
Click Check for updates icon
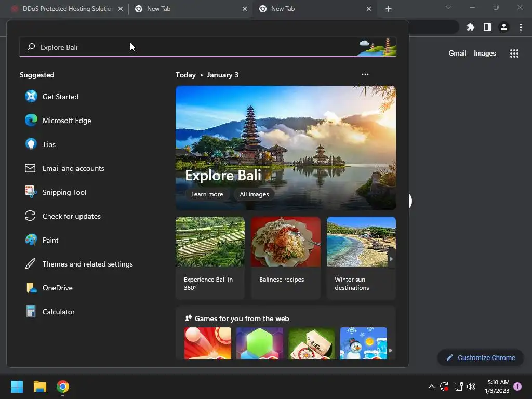point(30,216)
